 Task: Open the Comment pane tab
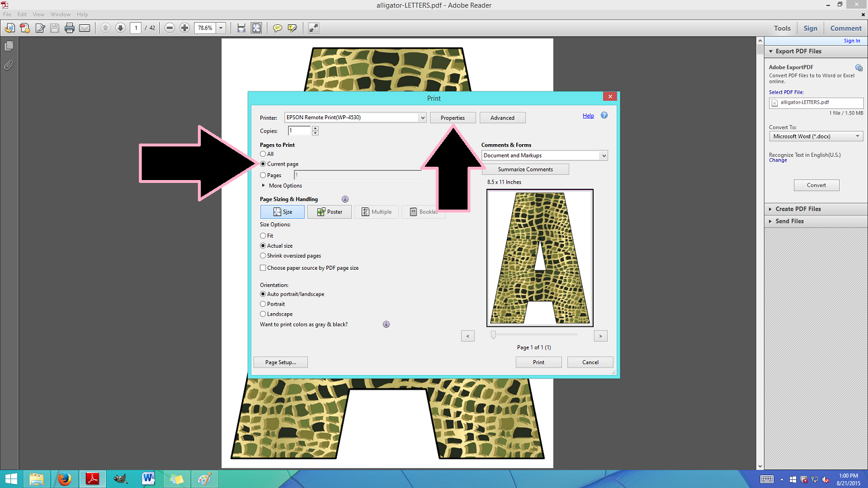[846, 28]
